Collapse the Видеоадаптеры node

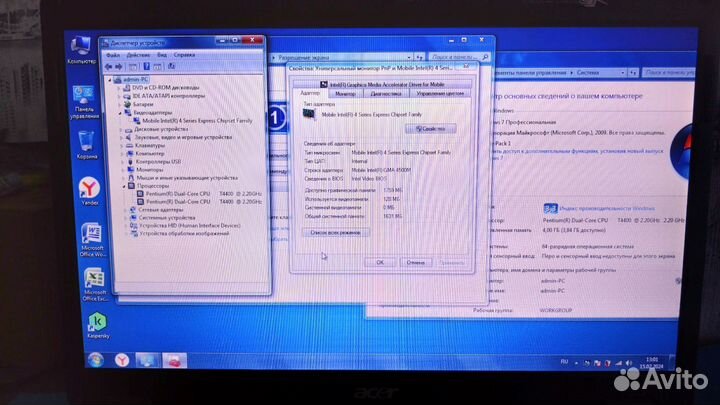121,112
